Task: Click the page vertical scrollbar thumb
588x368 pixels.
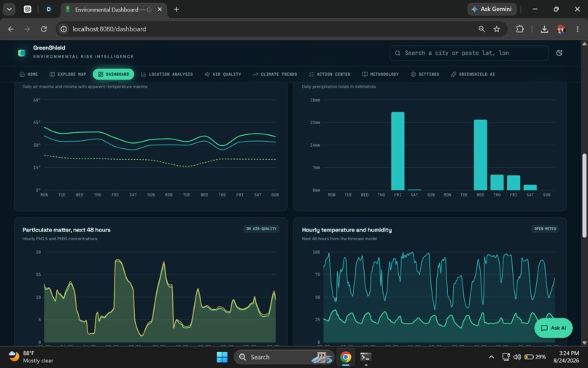Action: coord(584,195)
